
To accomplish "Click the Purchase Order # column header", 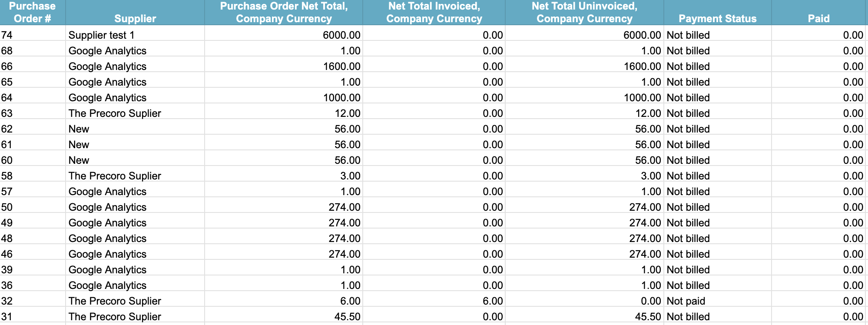I will click(33, 12).
